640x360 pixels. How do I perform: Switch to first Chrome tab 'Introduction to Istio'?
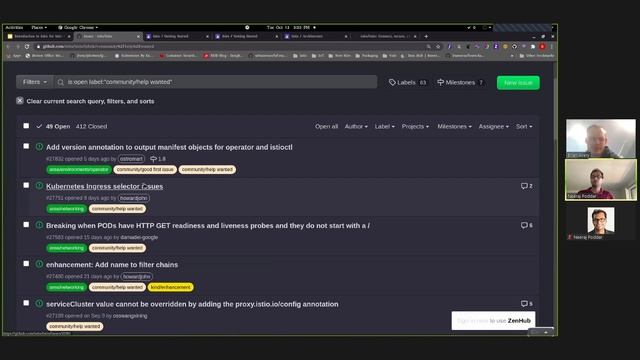tap(38, 36)
